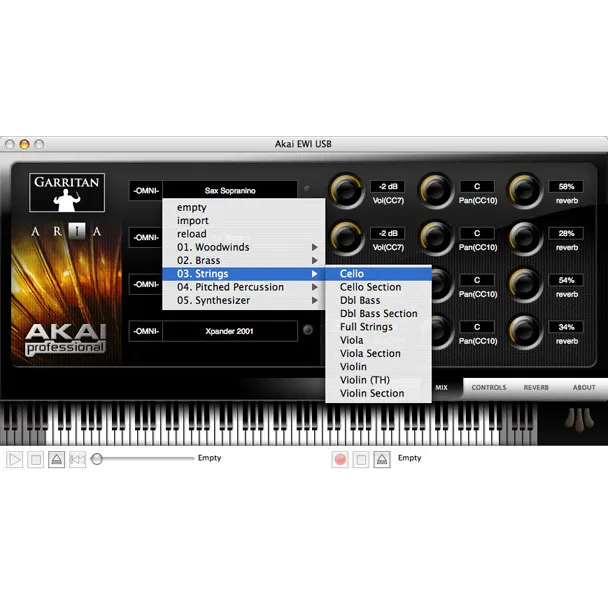Switch to the ABOUT tab
608x608 pixels.
pyautogui.click(x=584, y=388)
